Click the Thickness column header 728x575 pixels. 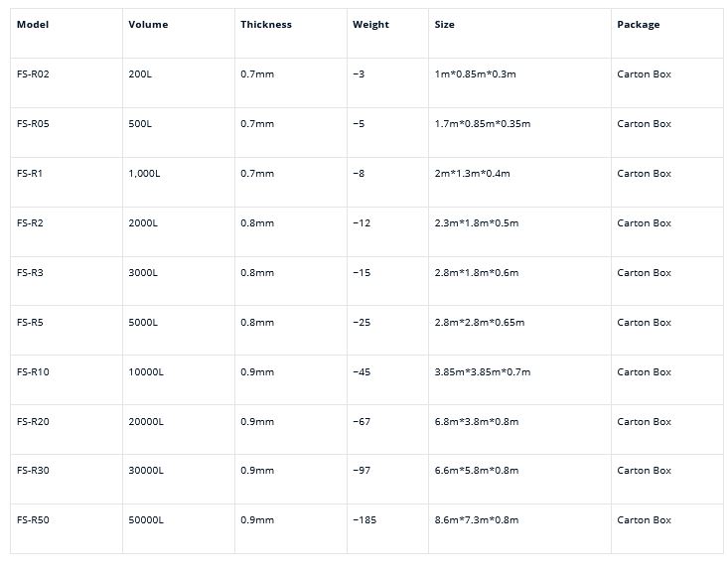click(266, 25)
